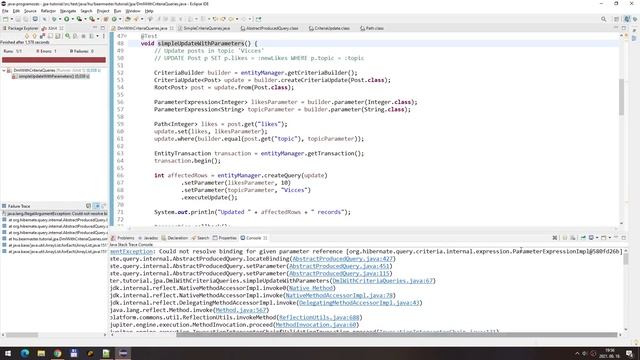Click the Coverage launch toolbar icon
Viewport: 640px width, 360px height.
coord(79,19)
